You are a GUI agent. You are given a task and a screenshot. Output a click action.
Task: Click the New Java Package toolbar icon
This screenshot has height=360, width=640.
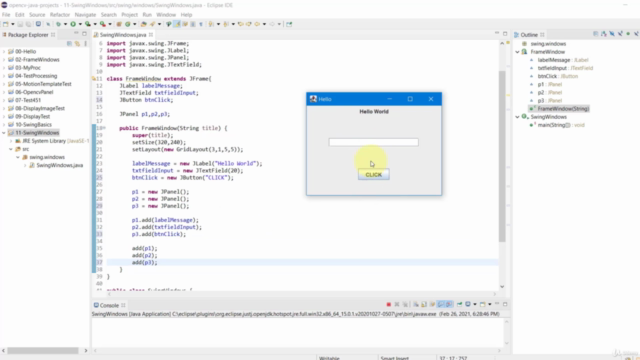(119, 24)
